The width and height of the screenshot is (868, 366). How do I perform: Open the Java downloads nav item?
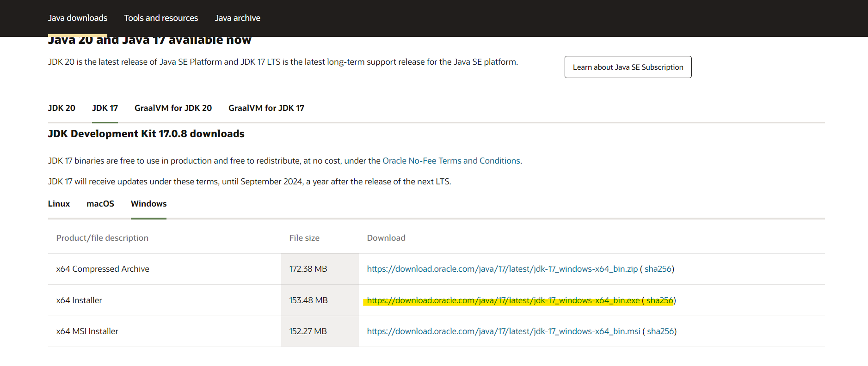78,18
